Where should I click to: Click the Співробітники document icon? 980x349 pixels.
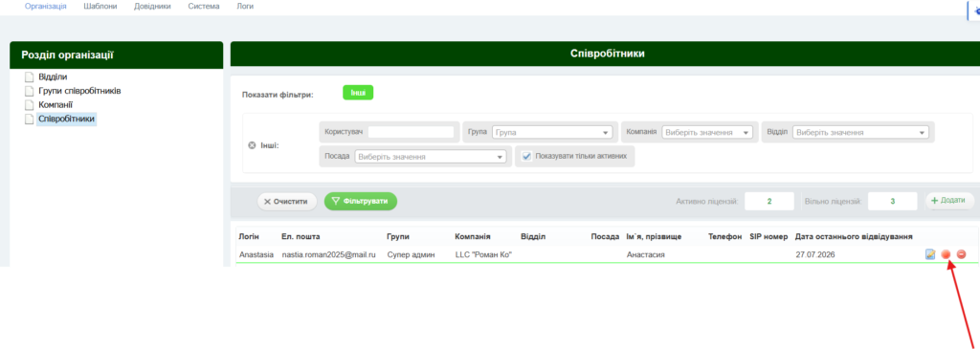pyautogui.click(x=29, y=119)
